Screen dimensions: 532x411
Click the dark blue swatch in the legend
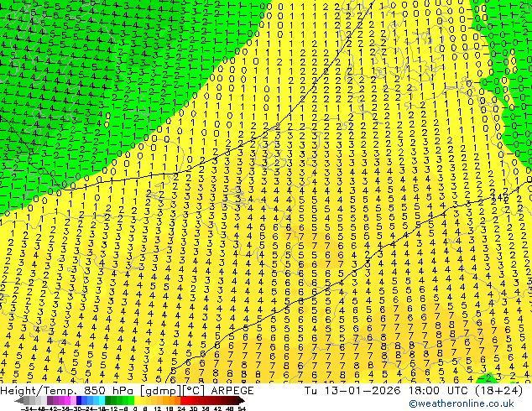pyautogui.click(x=79, y=400)
